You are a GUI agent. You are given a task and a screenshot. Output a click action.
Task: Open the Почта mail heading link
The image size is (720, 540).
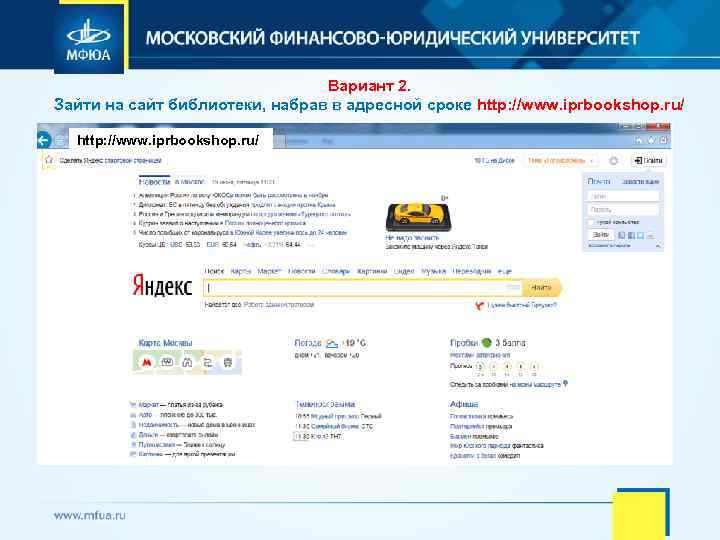coord(599,181)
